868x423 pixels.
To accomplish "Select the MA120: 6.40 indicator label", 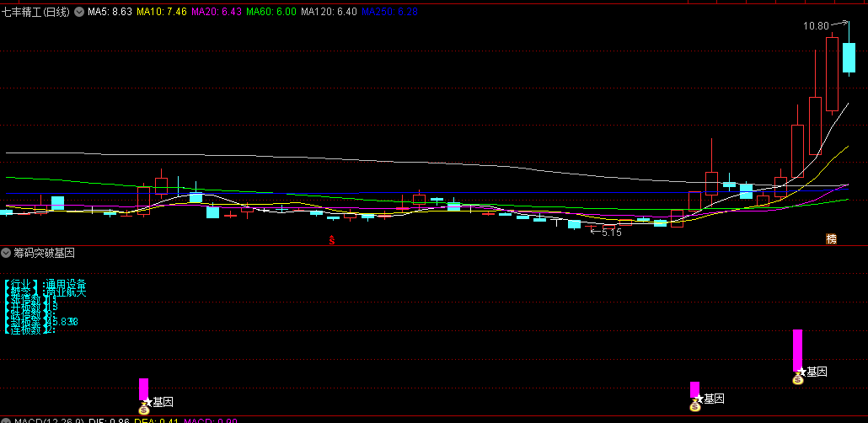I will 329,12.
